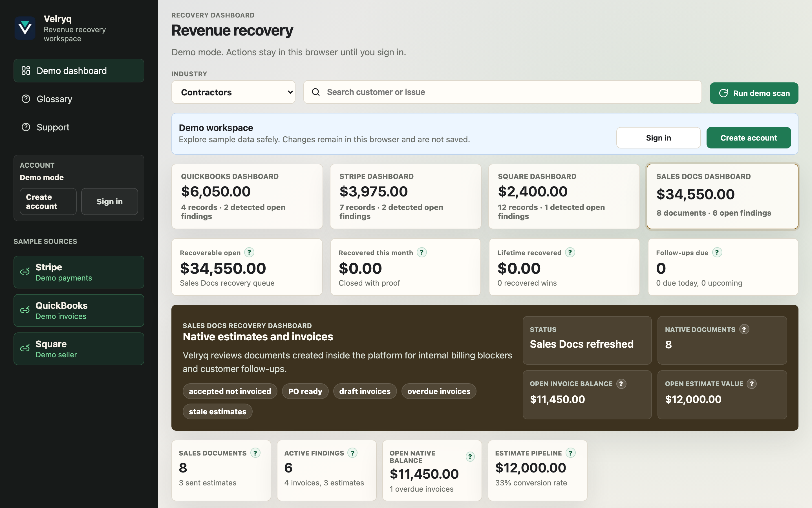Image resolution: width=812 pixels, height=508 pixels.
Task: Click the Stripe source link icon
Action: pyautogui.click(x=25, y=272)
